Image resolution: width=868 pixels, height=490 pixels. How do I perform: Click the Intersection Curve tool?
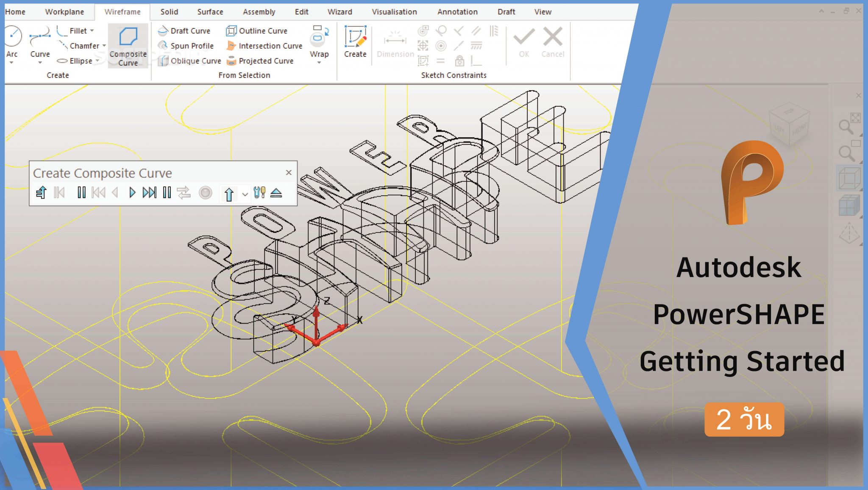click(x=264, y=46)
